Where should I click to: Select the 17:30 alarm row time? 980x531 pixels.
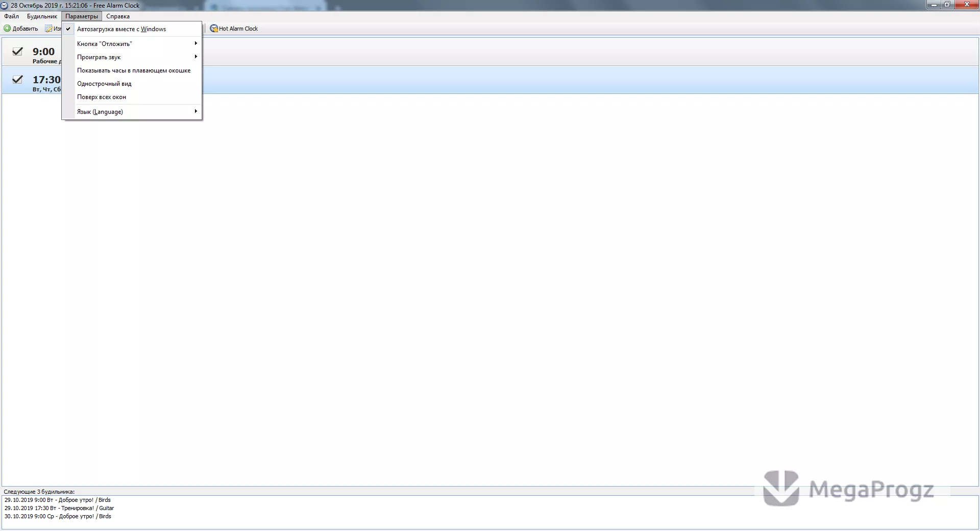point(46,80)
